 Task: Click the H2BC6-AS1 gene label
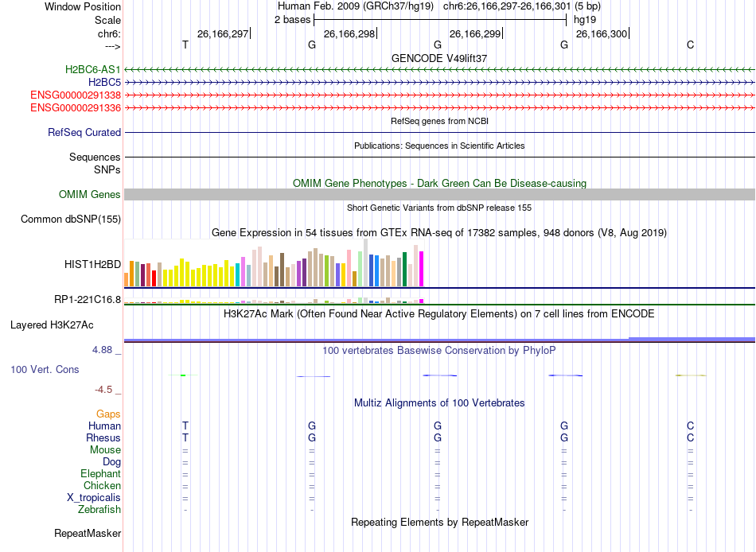[x=92, y=69]
